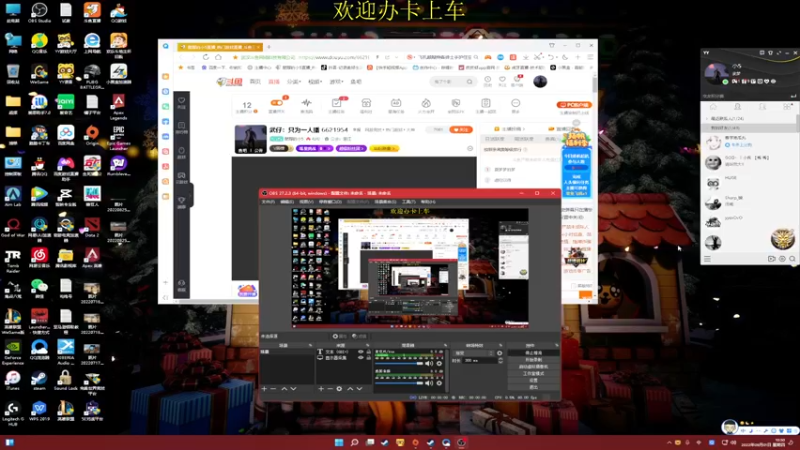Open second mixer channel settings gear

(x=439, y=383)
